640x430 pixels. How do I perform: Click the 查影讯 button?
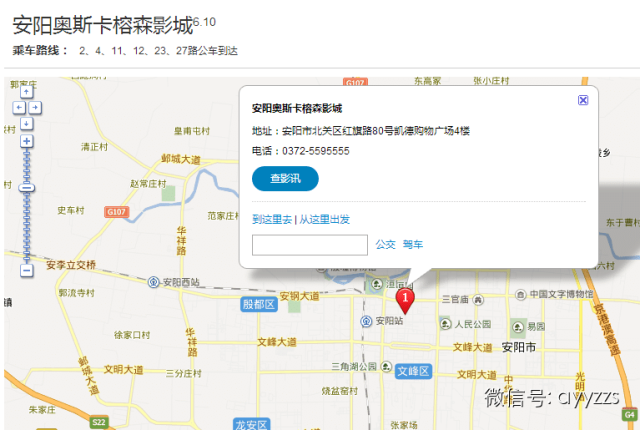coord(285,179)
